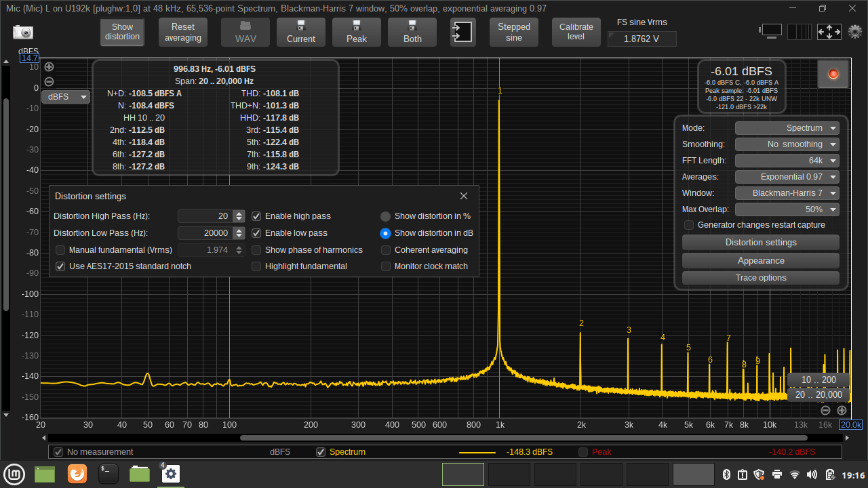The width and height of the screenshot is (868, 488).
Task: Enable Monitor clock match option
Action: coord(386,266)
